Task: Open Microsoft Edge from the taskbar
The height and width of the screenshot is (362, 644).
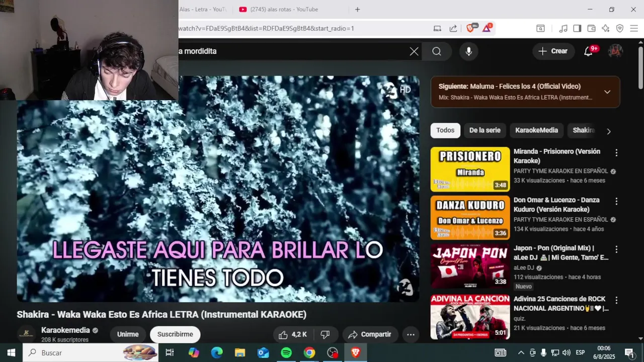Action: point(217,352)
